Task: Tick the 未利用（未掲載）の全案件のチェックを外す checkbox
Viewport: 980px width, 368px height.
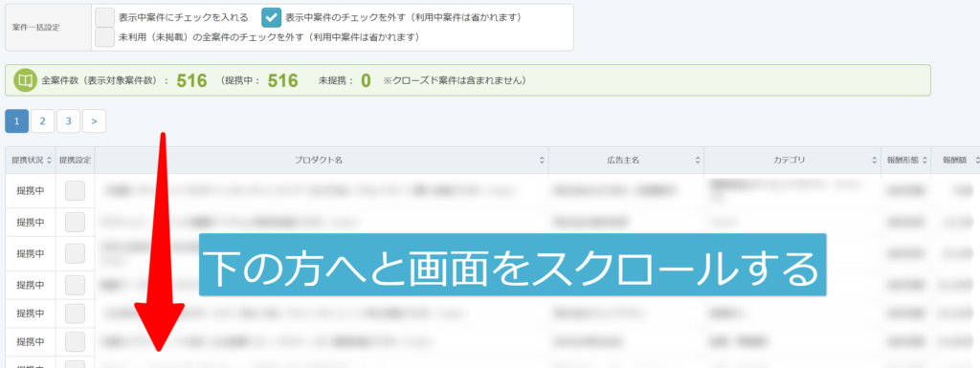Action: (104, 37)
